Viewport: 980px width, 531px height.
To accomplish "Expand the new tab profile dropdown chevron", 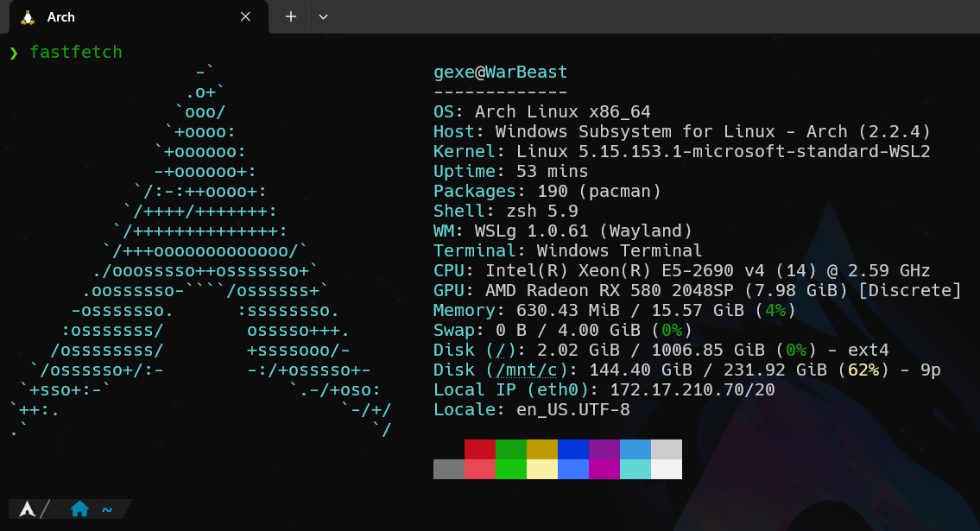I will (x=323, y=17).
